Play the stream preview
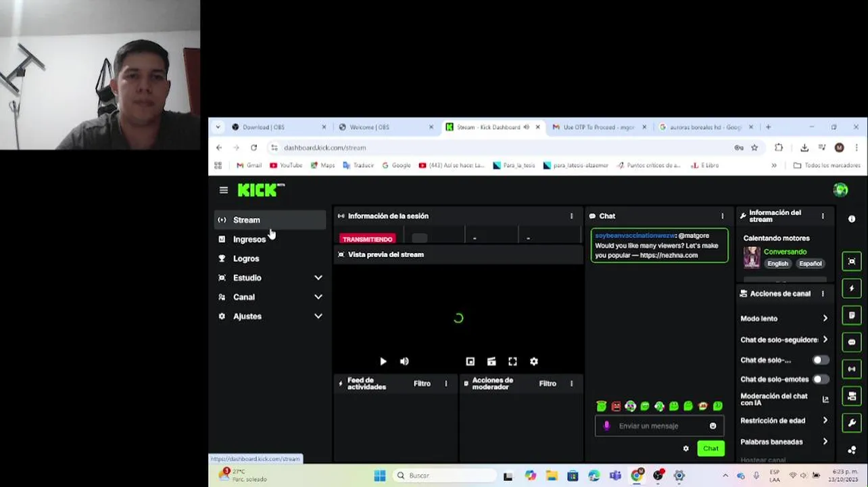 pos(383,362)
